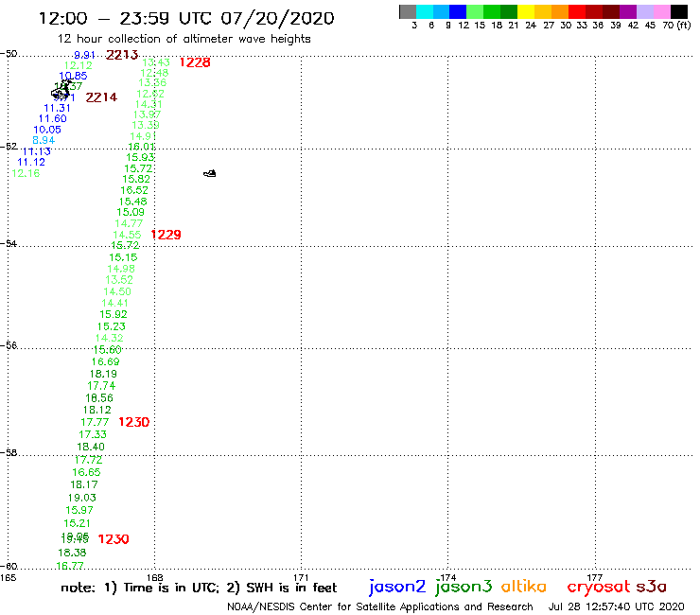Click the 16.52 wave height value

[134, 190]
